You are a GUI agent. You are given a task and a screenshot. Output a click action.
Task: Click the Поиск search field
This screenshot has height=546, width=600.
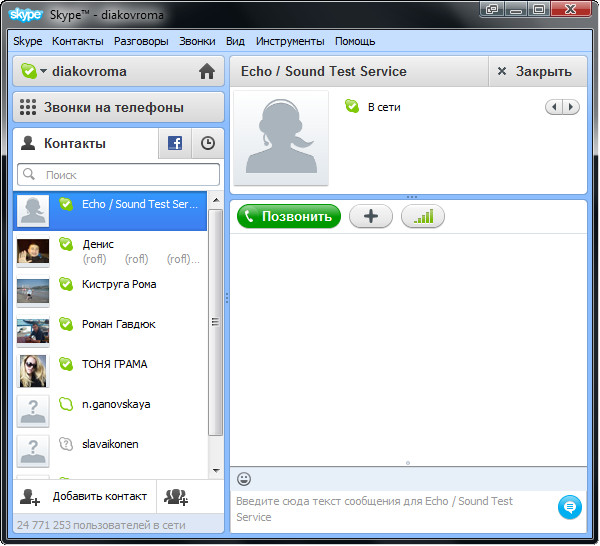click(119, 175)
